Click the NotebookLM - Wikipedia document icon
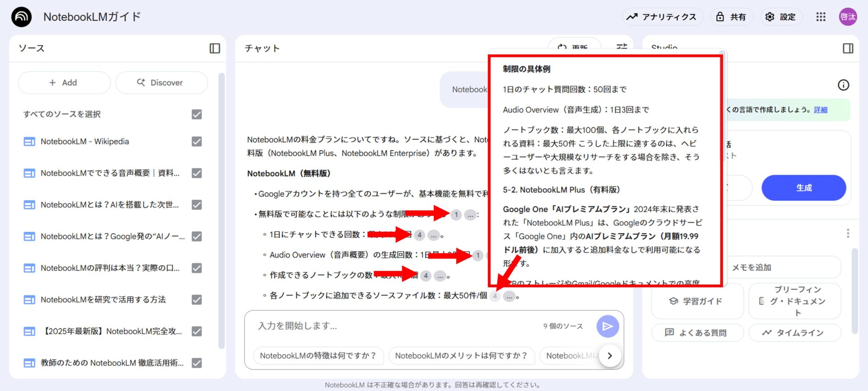The height and width of the screenshot is (391, 868). click(x=29, y=141)
